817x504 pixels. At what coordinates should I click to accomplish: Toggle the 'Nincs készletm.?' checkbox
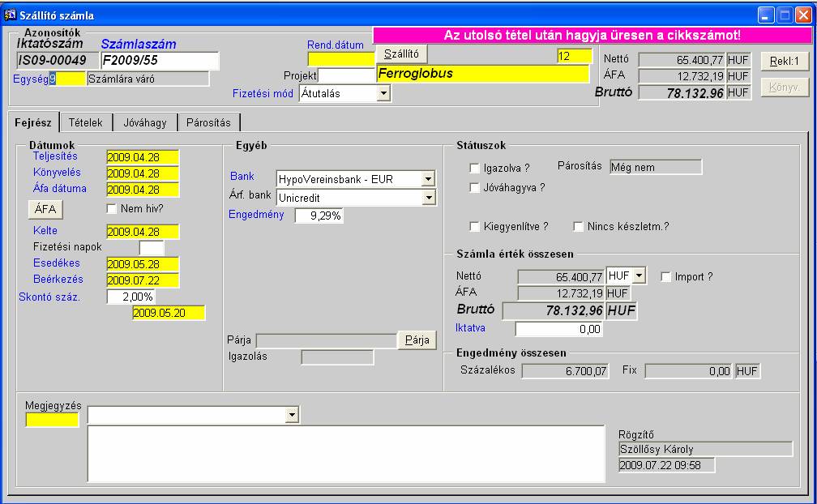click(x=578, y=227)
